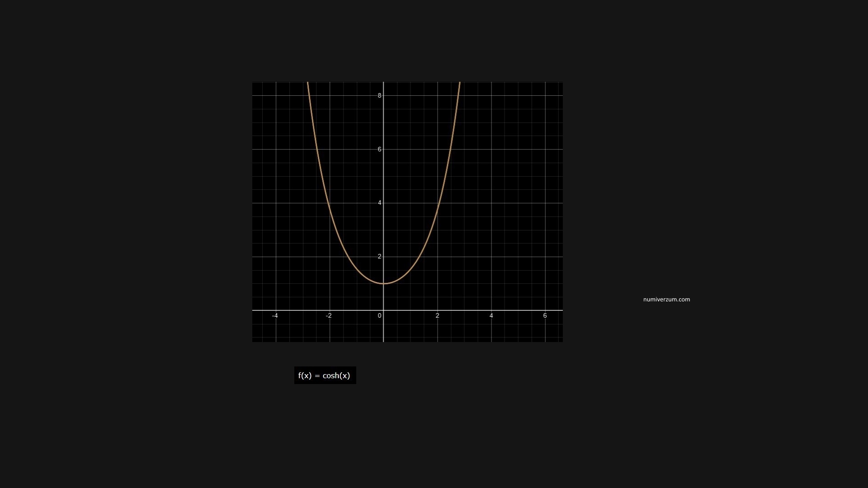
Task: Click the origin label 0
Action: (x=379, y=315)
